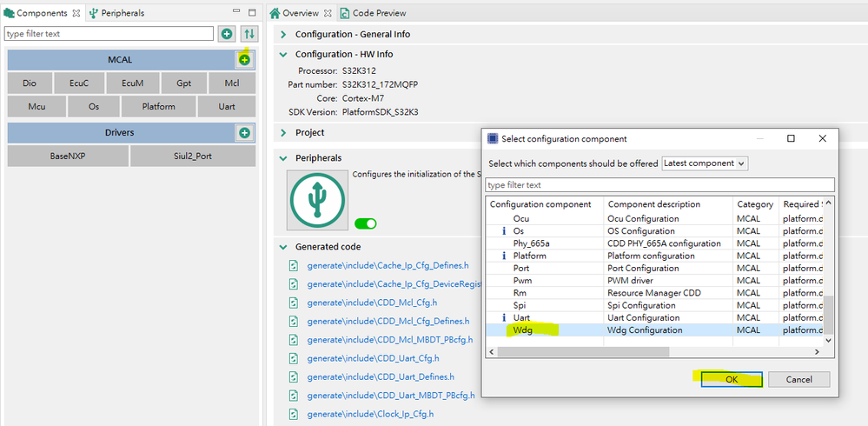
Task: Open CDD_Mcl_Cfg.h generated file link
Action: [x=372, y=303]
